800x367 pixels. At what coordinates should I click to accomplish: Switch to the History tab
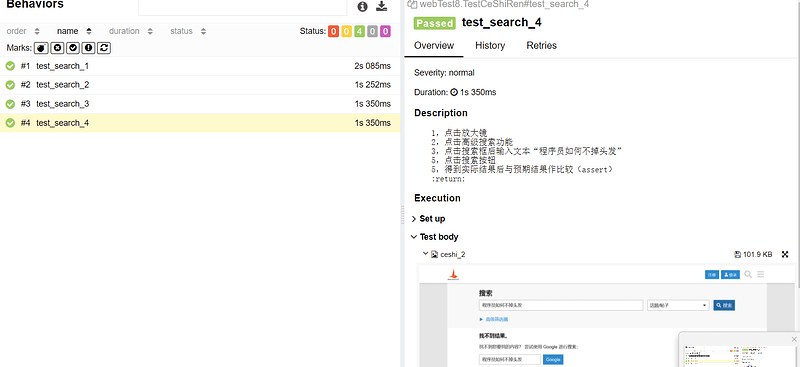[490, 45]
